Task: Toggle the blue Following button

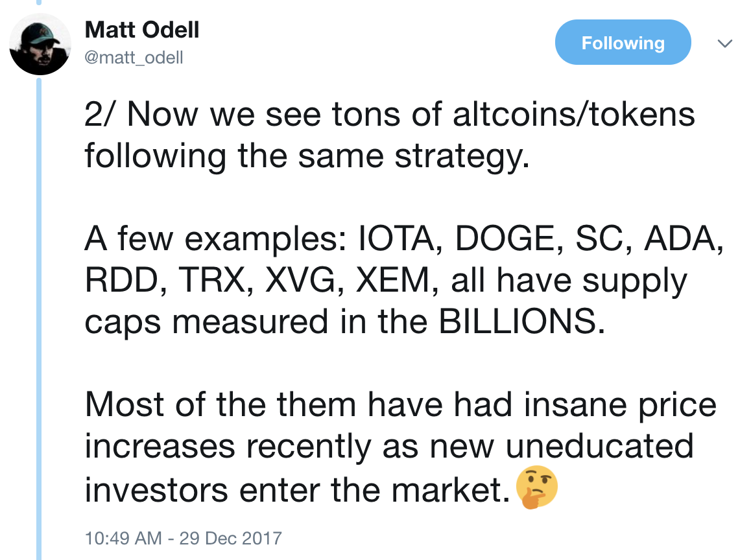Action: pos(623,43)
